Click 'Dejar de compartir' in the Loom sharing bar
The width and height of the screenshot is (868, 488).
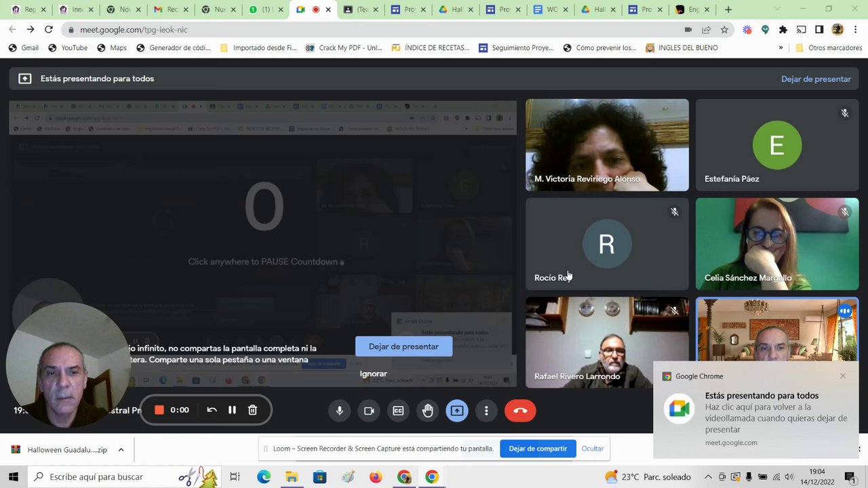[x=538, y=449]
